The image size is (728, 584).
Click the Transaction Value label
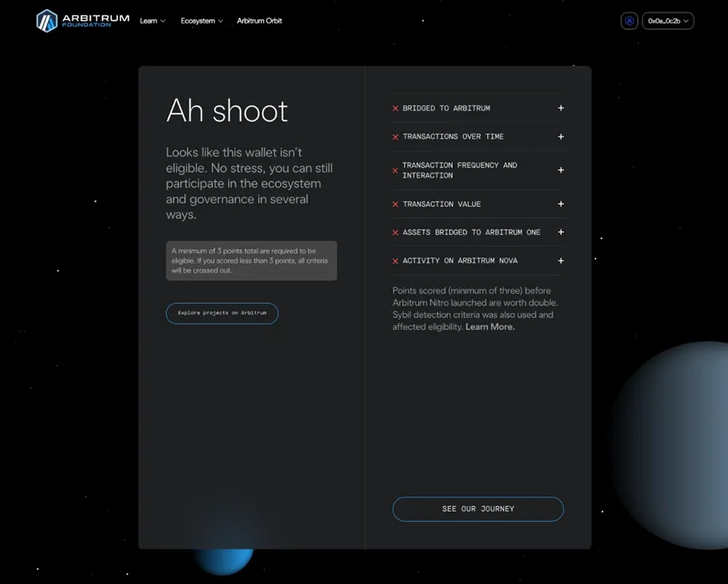(442, 204)
